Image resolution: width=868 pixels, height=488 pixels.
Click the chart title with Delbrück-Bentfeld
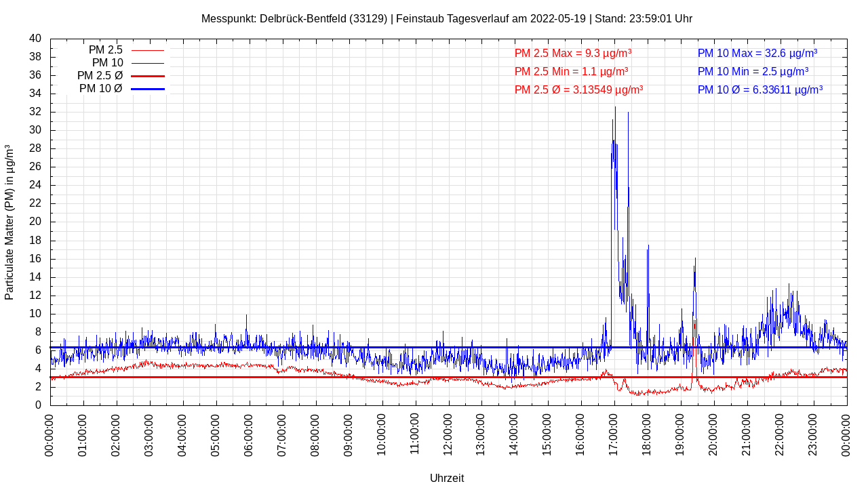tap(446, 18)
